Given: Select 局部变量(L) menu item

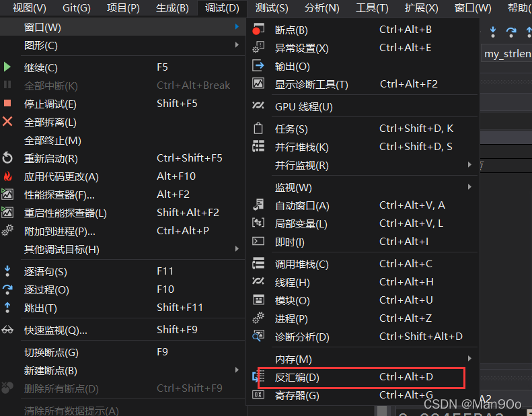Looking at the screenshot, I should tap(363, 223).
